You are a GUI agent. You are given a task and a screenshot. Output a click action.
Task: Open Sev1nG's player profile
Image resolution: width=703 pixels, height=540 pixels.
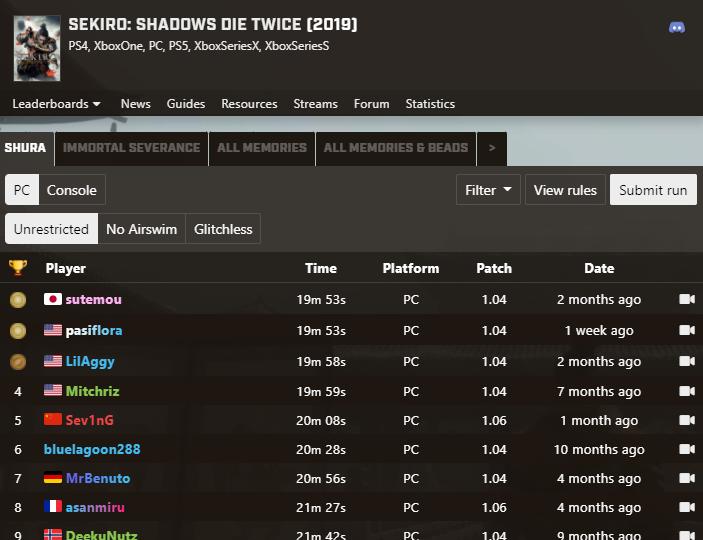tap(90, 420)
